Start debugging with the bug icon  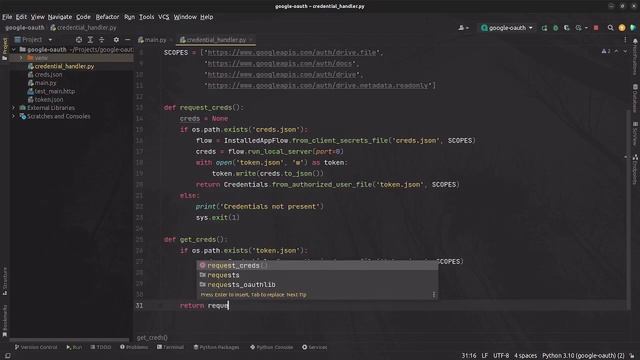(x=556, y=28)
